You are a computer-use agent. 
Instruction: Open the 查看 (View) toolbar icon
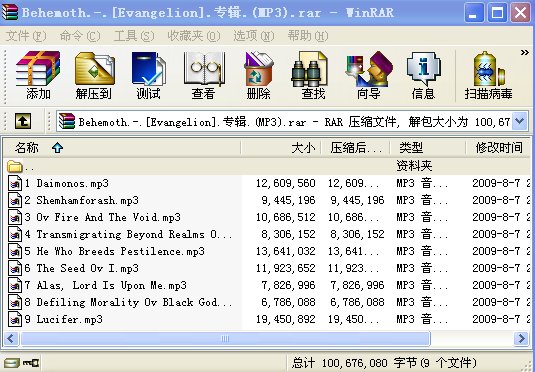tap(204, 69)
